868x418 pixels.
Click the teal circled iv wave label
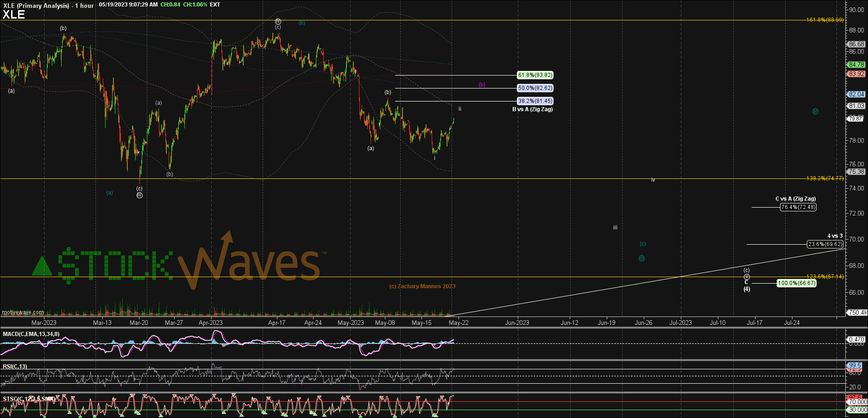tap(815, 112)
